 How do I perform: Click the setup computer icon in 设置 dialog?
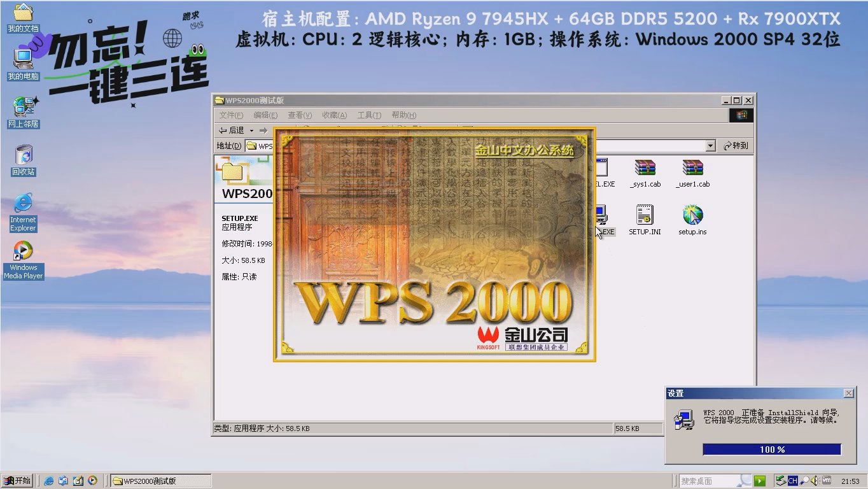pos(684,420)
